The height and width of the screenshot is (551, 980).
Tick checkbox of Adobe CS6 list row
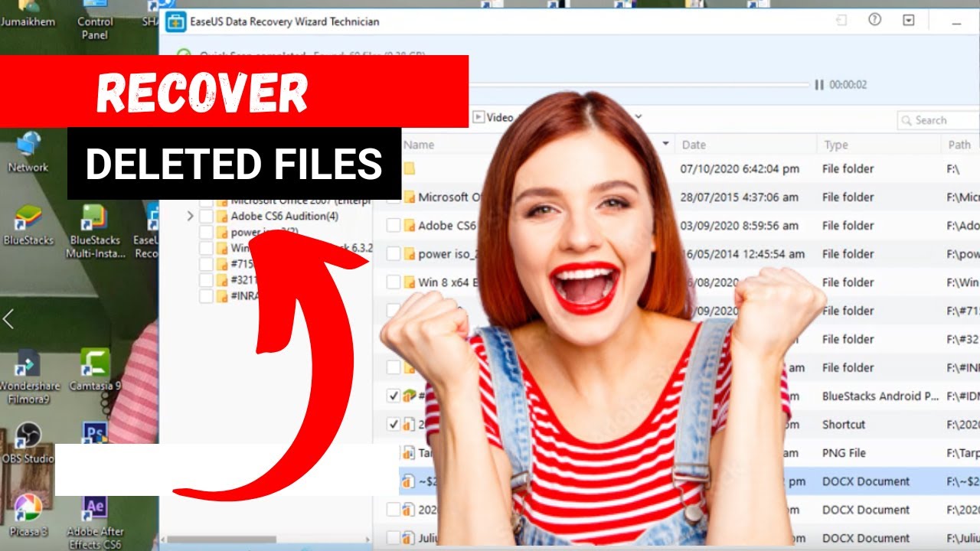click(393, 225)
